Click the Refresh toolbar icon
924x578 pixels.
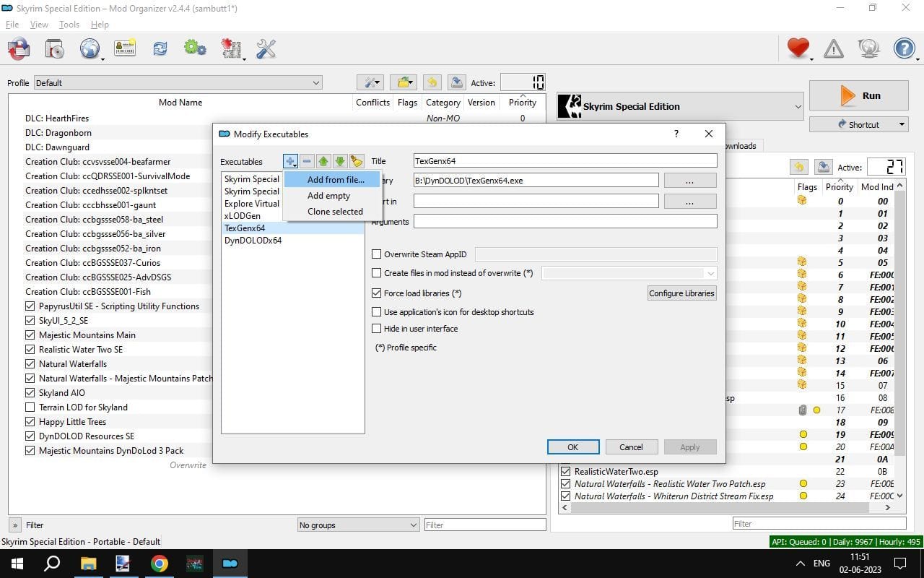click(159, 48)
